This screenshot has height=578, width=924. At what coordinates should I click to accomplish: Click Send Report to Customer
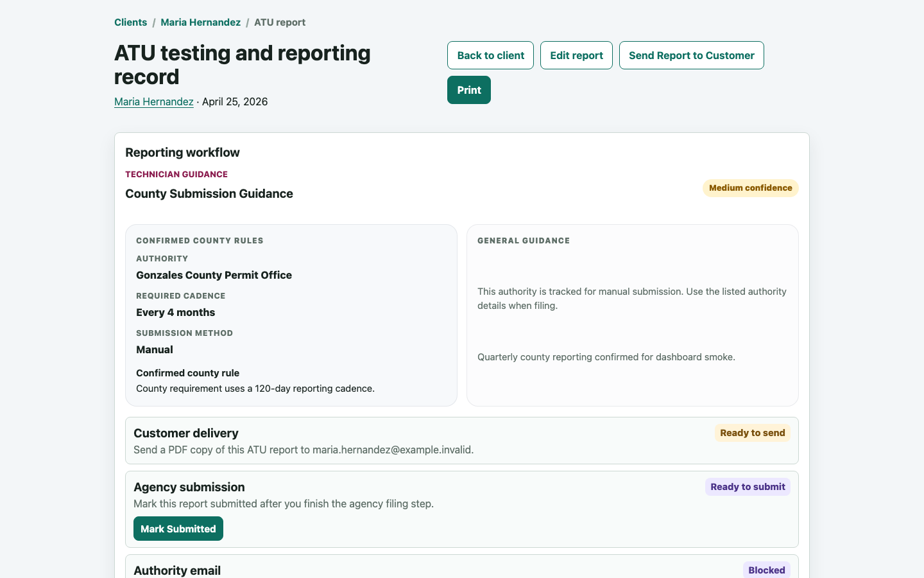tap(691, 55)
